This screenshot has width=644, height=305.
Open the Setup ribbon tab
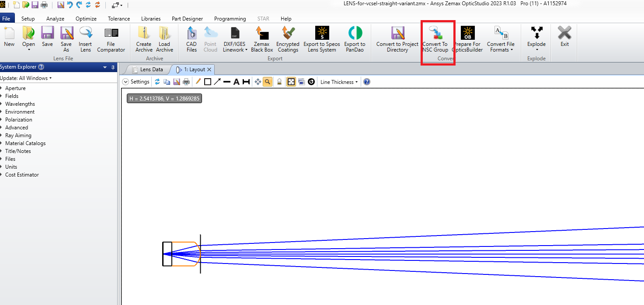pyautogui.click(x=28, y=19)
